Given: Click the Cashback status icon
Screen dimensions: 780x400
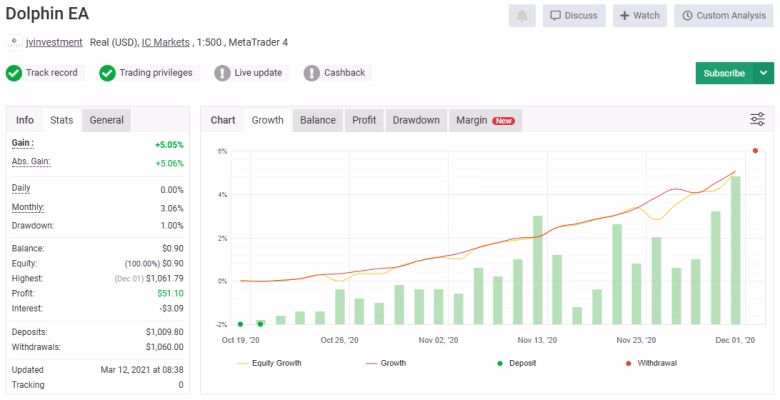Looking at the screenshot, I should [x=311, y=73].
